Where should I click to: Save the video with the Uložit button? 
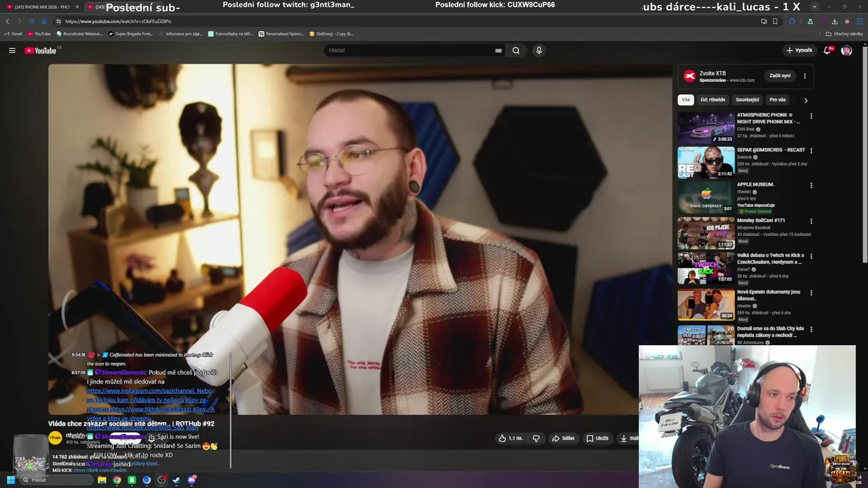597,439
